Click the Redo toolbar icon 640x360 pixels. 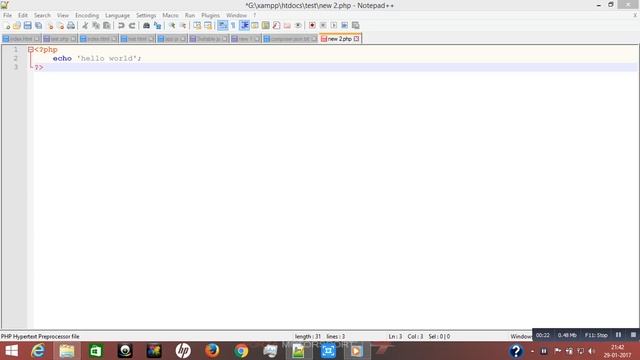pyautogui.click(x=132, y=25)
